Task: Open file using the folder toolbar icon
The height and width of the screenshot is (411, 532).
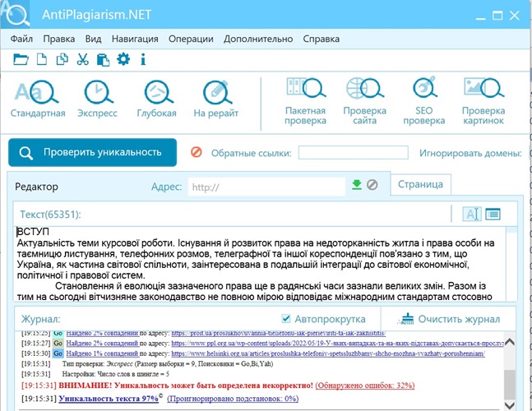Action: point(21,59)
